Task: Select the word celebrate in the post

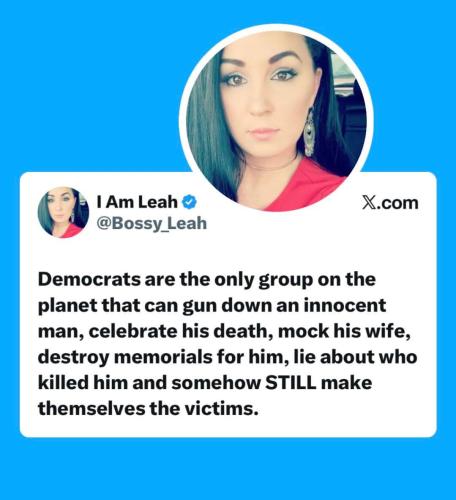Action: [133, 331]
